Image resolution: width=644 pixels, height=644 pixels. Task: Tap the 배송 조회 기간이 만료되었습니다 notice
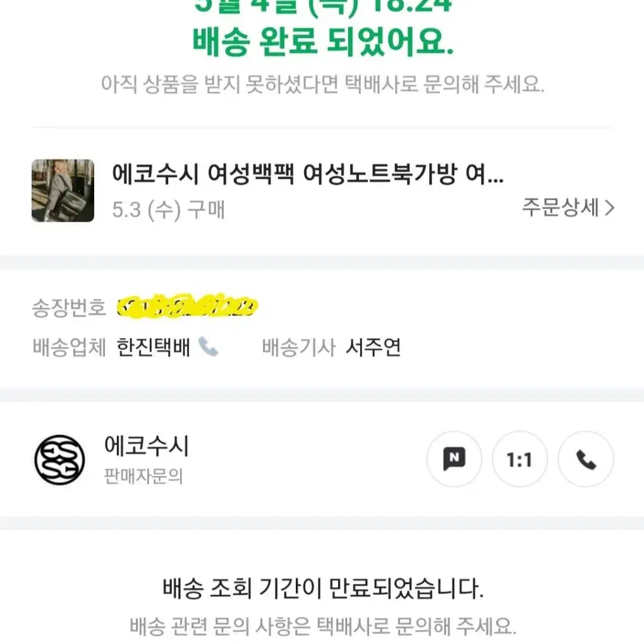coord(323,588)
